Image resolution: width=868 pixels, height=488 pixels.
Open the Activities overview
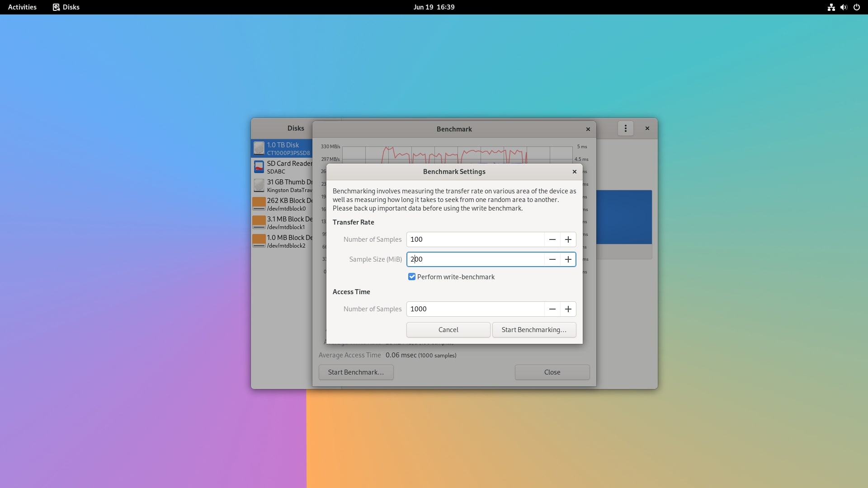[x=22, y=7]
